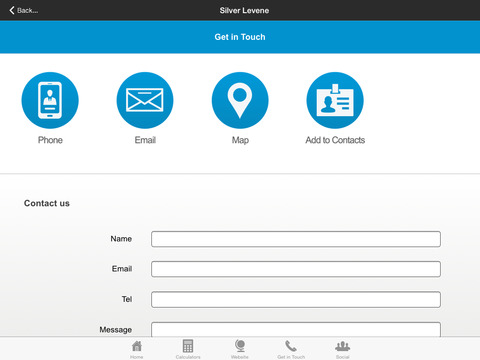Screen dimensions: 480x360
Task: Tap the Add to Contacts icon
Action: (335, 100)
